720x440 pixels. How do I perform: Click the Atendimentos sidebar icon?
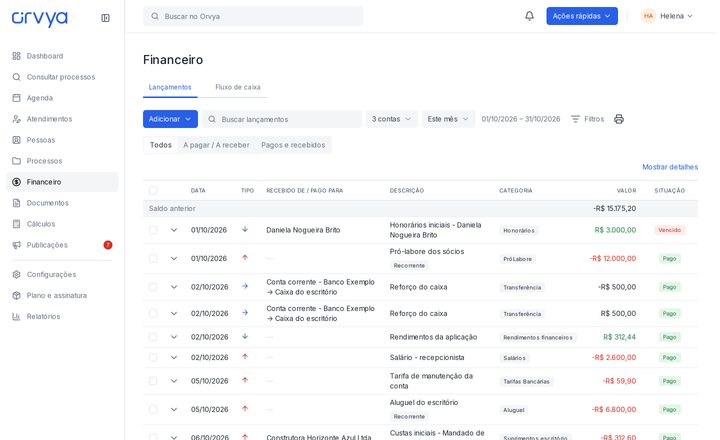coord(17,119)
